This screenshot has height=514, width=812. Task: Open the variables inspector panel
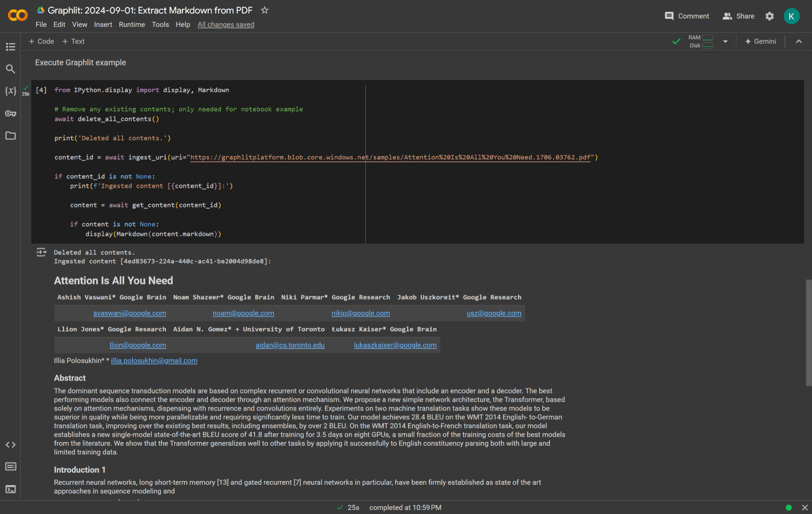[x=10, y=91]
